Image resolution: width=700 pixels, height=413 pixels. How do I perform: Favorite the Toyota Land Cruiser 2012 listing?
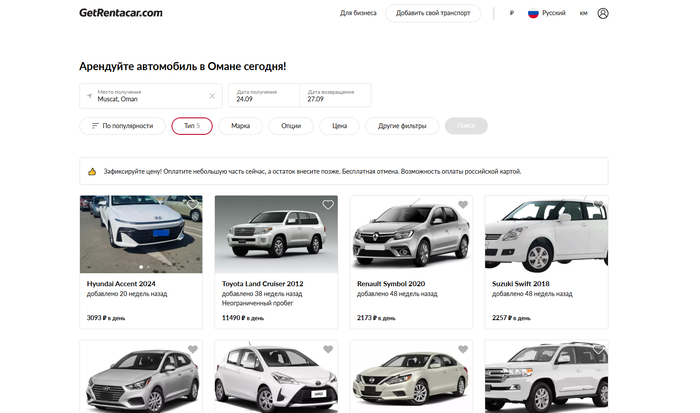327,205
